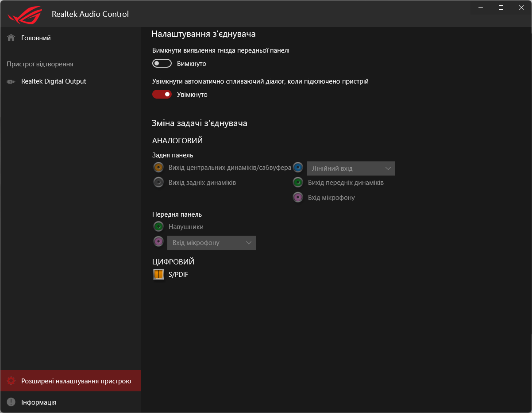Close the Realtek Audio Control window
Viewport: 532px width, 413px height.
(521, 8)
